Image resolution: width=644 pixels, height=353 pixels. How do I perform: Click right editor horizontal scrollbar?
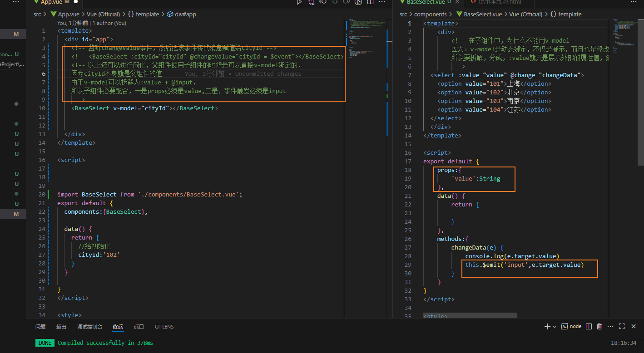pos(470,315)
